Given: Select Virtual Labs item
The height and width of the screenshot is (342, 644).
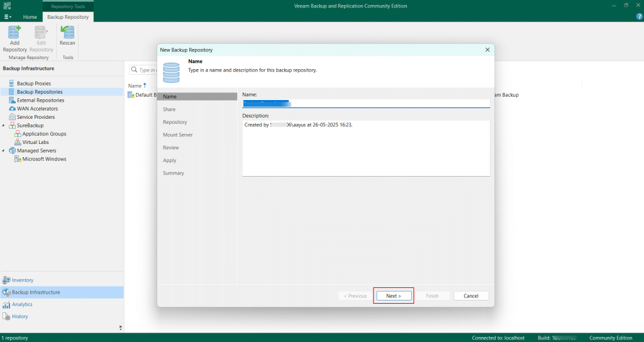Looking at the screenshot, I should point(35,142).
